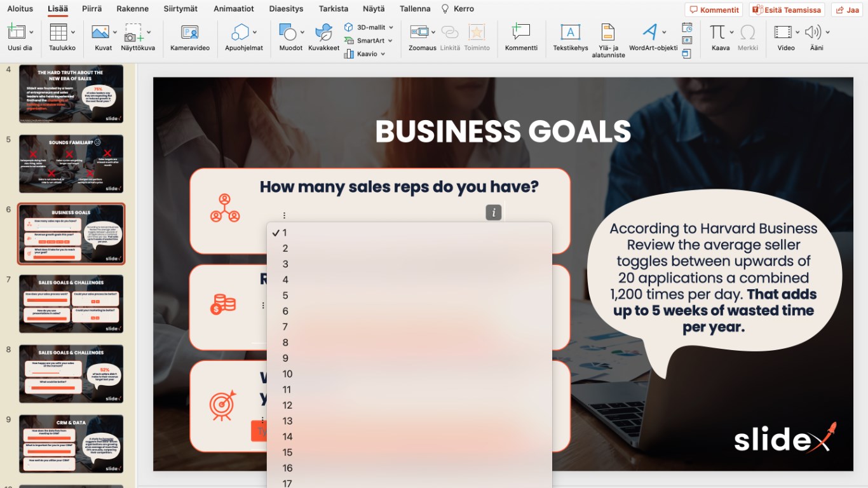
Task: Open the SmartArt menu
Action: pos(369,41)
